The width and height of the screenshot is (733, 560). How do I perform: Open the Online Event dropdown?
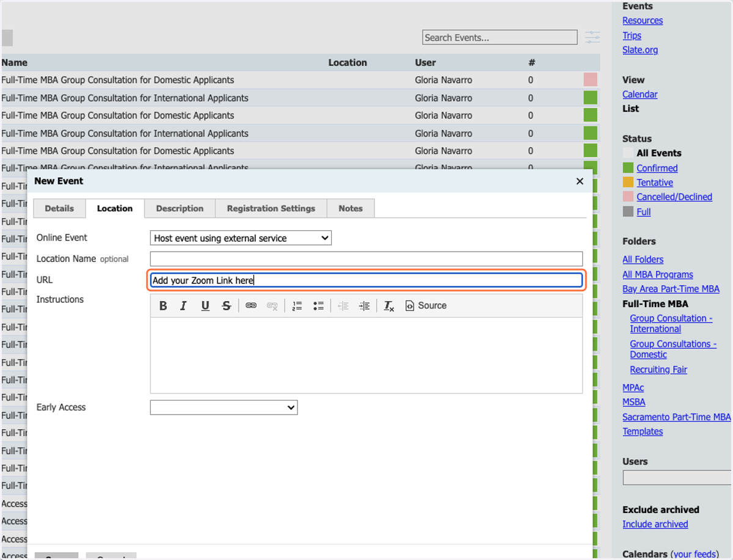241,238
